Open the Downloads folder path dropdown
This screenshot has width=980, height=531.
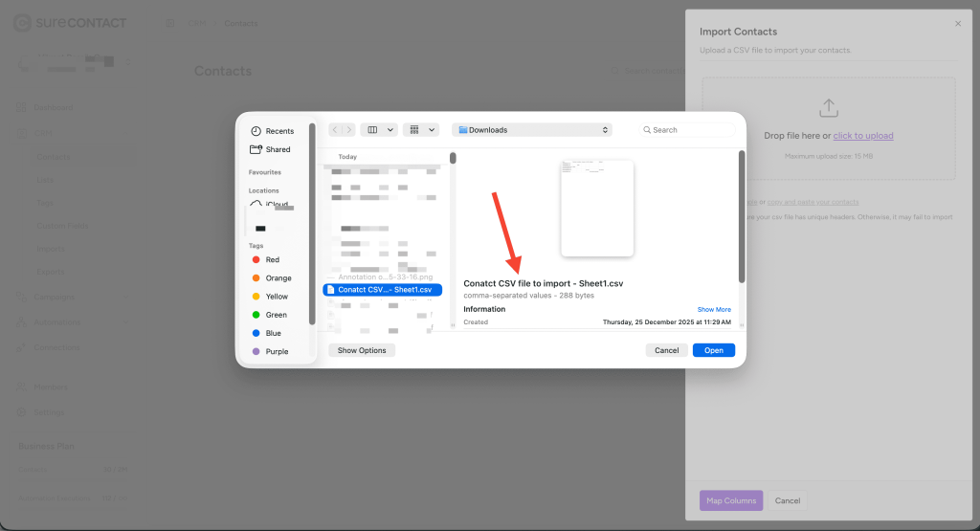tap(531, 130)
